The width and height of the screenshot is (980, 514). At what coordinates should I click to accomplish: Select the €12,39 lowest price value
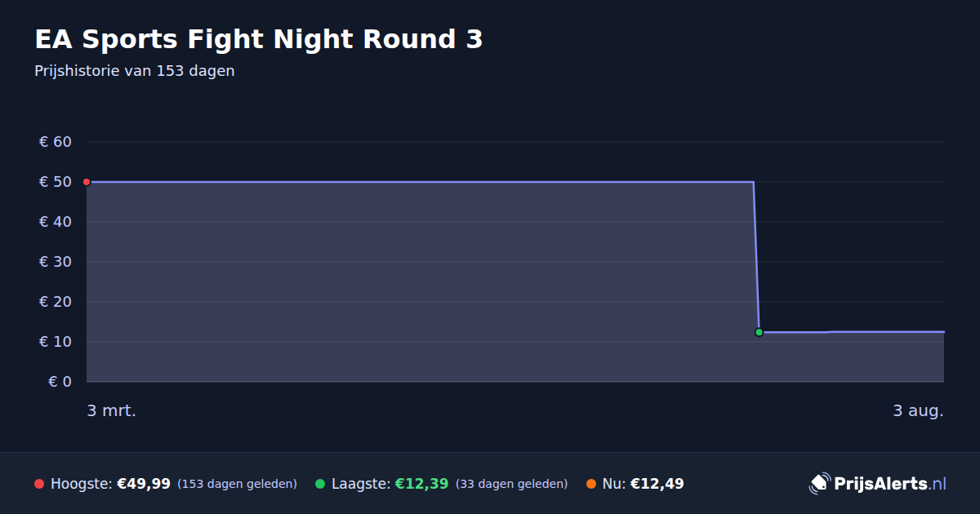[421, 484]
